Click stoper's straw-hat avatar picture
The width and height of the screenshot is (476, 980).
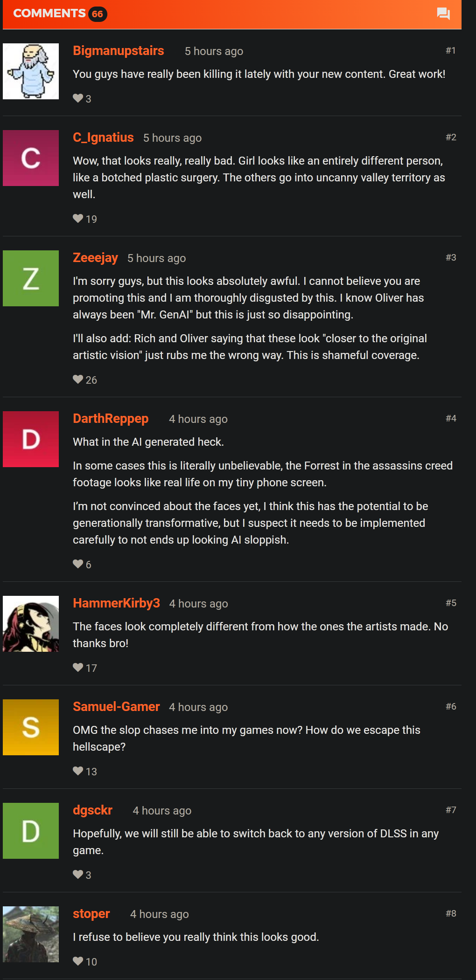[31, 934]
